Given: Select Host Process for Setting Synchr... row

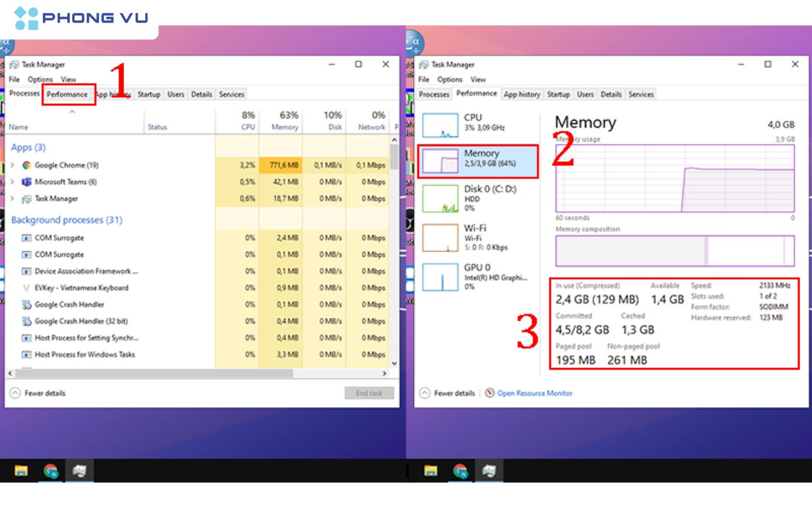Looking at the screenshot, I should [197, 338].
